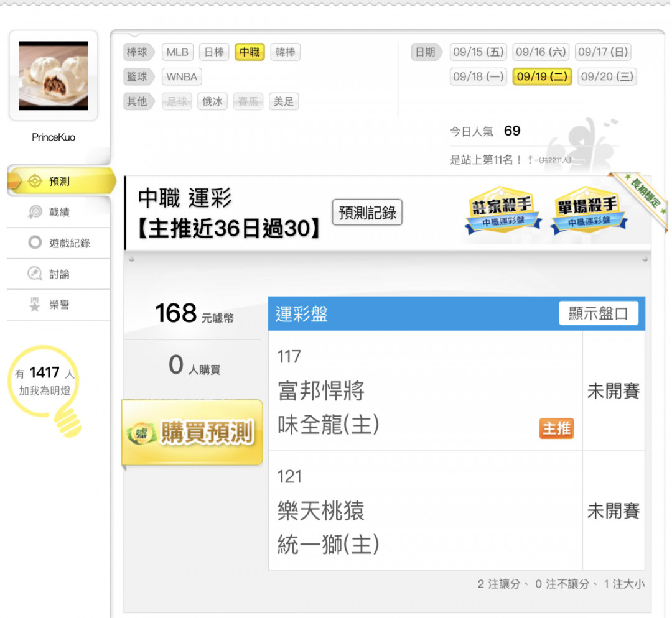
Task: Click the 預測 target icon in sidebar
Action: [x=35, y=181]
